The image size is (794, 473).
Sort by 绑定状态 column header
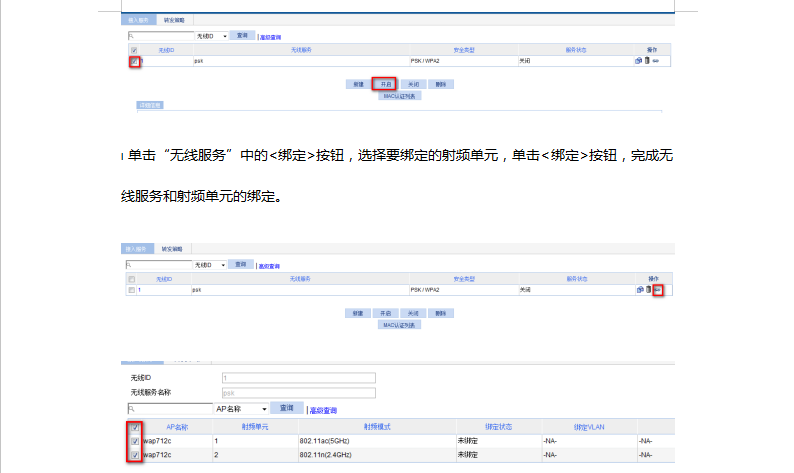click(499, 427)
